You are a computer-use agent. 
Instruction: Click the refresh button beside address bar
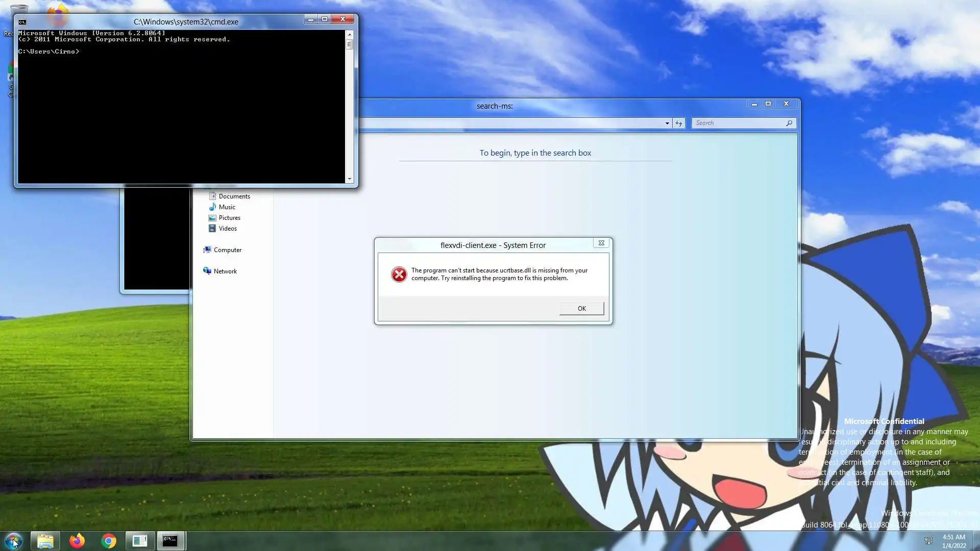[678, 123]
